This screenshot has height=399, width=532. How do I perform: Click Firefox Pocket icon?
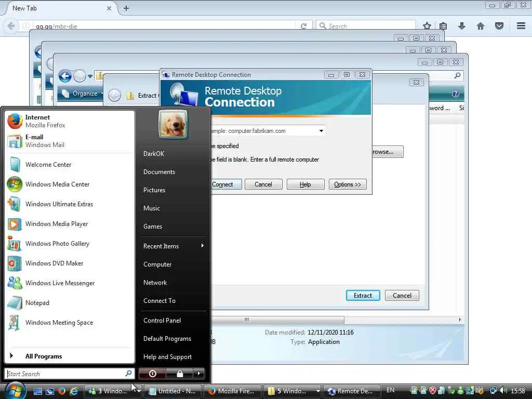(499, 26)
